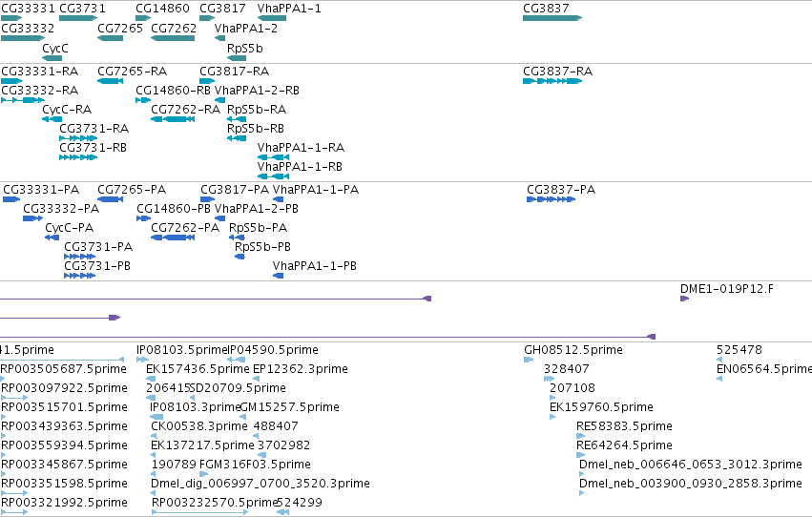Select protein VhaPPA1-1-PA

316,190
